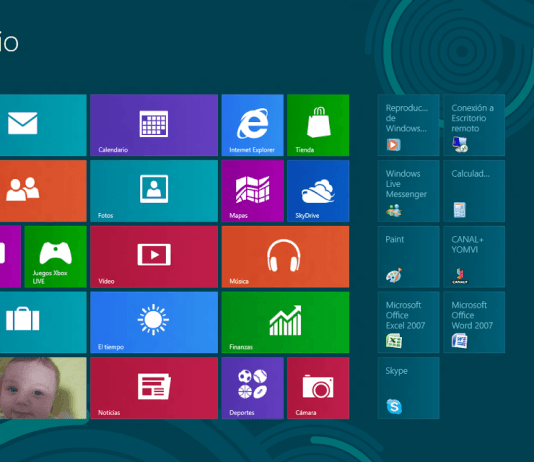Screen dimensions: 534x462
Task: Open the Mapas tile
Action: [252, 191]
